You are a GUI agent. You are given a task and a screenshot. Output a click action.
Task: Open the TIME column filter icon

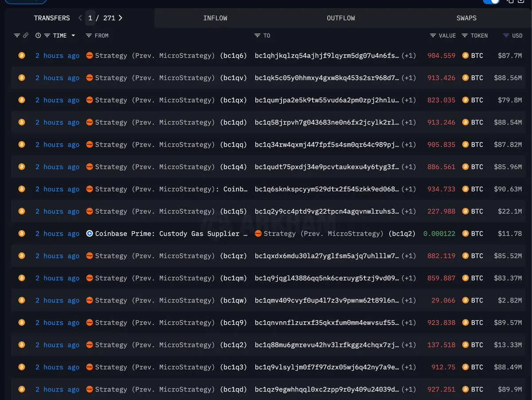47,35
